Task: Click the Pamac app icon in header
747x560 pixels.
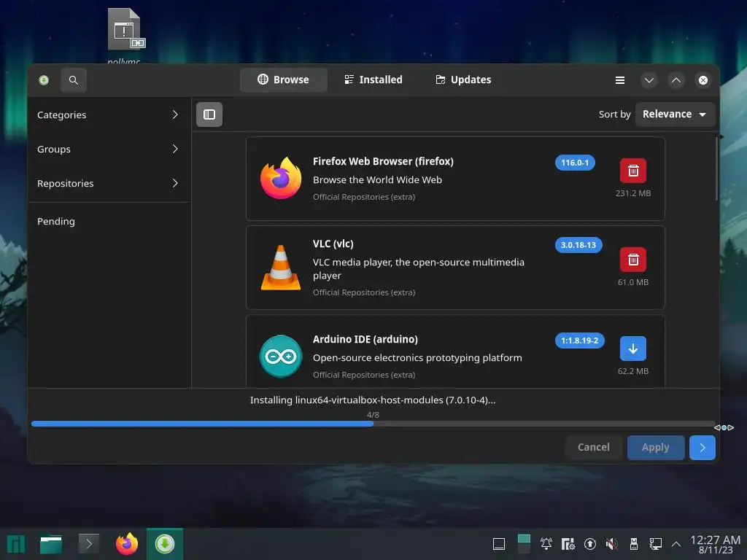Action: 44,80
